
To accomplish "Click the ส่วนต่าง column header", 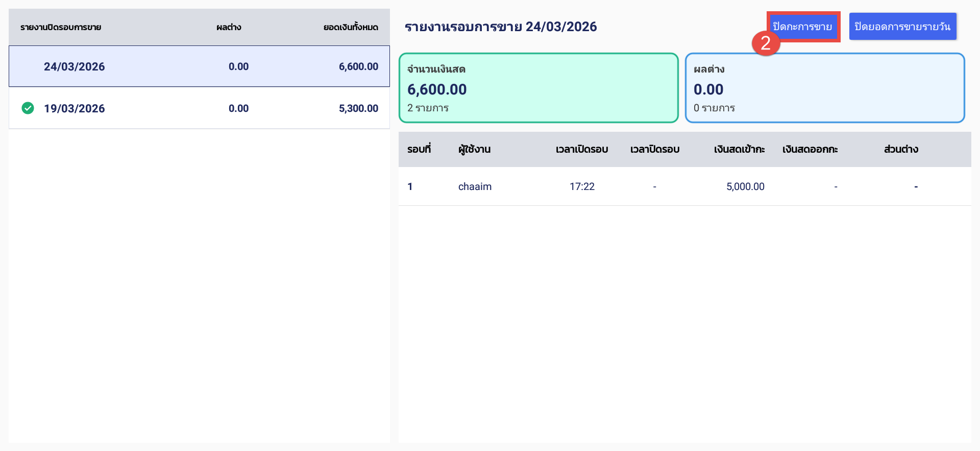I will click(901, 149).
